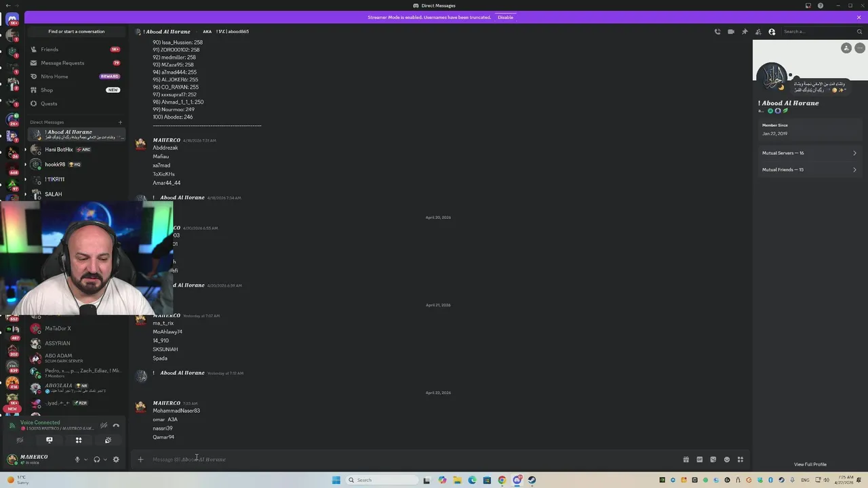Open the sticker picker

(x=713, y=460)
